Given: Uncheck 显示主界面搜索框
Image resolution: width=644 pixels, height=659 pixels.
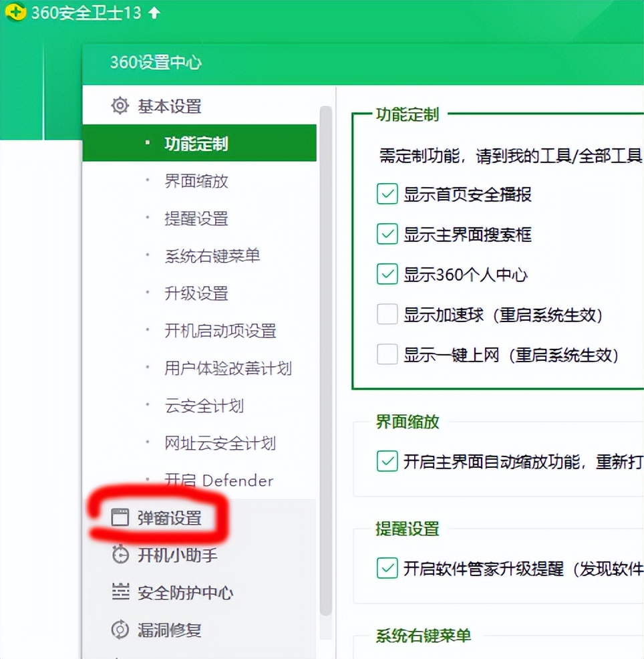Looking at the screenshot, I should [x=387, y=234].
